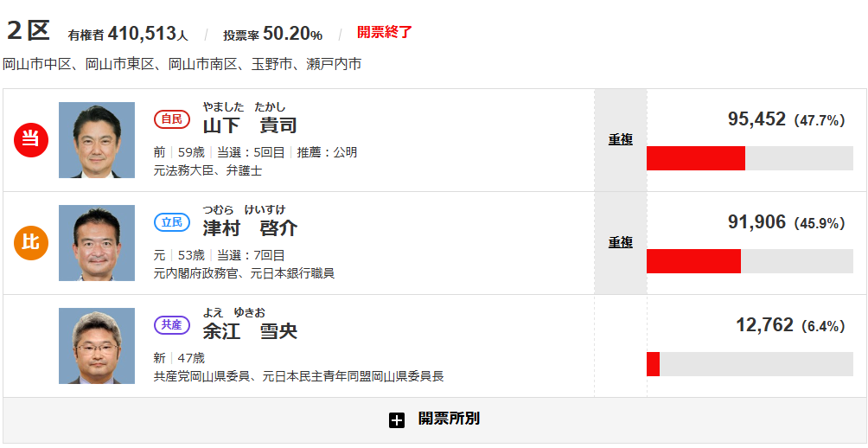Click the 2区 district heading
Image resolution: width=868 pixels, height=448 pixels.
29,31
